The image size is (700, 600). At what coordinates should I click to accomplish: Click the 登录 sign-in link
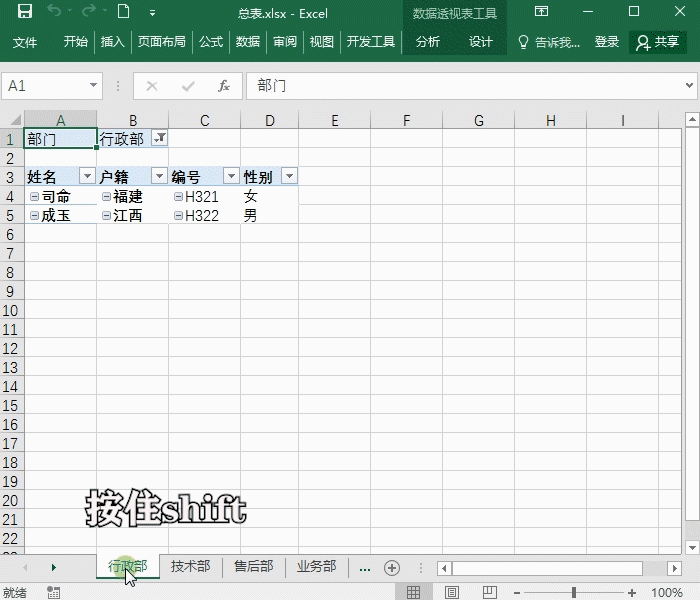click(607, 42)
